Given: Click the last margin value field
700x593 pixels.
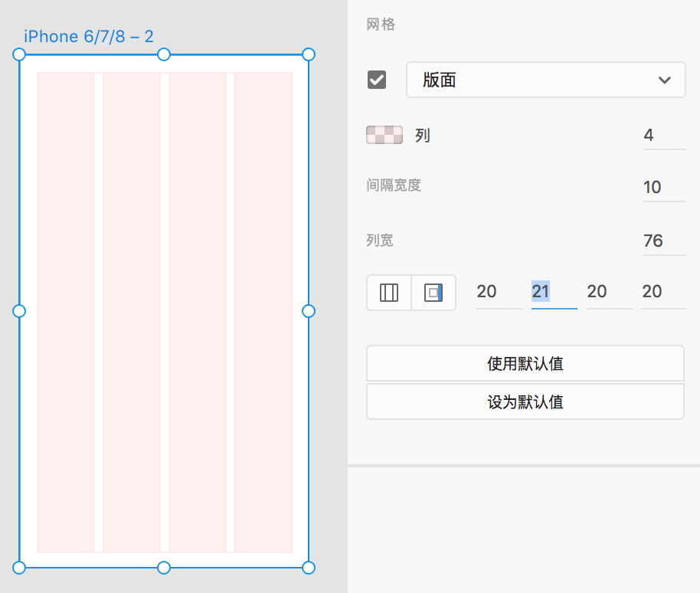Looking at the screenshot, I should (663, 292).
